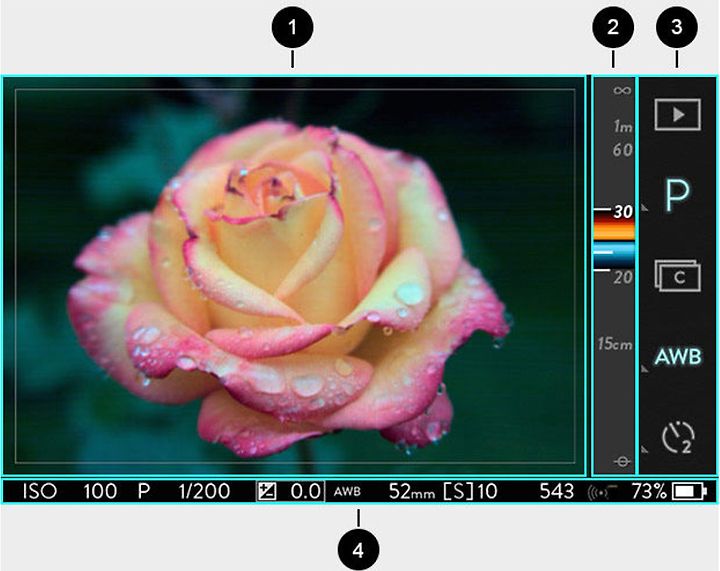Image resolution: width=720 pixels, height=571 pixels.
Task: Tap the small AWB status bar label
Action: pos(347,492)
